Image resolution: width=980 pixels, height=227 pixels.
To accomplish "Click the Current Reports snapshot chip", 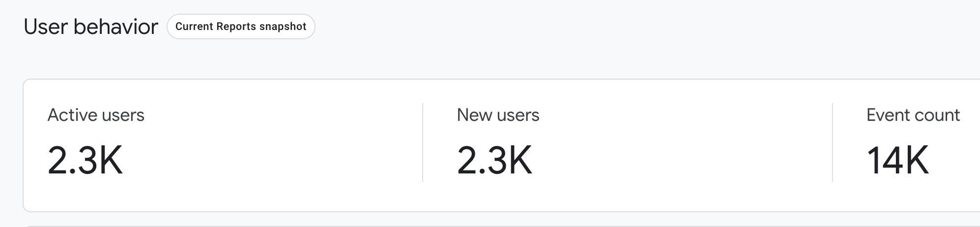I will [x=240, y=27].
